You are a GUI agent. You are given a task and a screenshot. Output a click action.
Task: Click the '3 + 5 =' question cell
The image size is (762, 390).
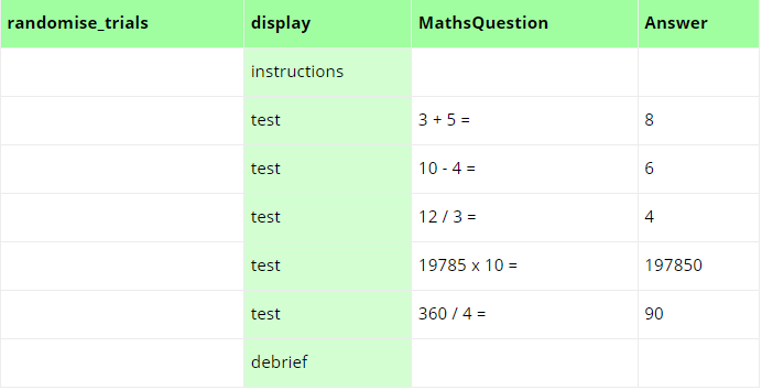pyautogui.click(x=524, y=120)
